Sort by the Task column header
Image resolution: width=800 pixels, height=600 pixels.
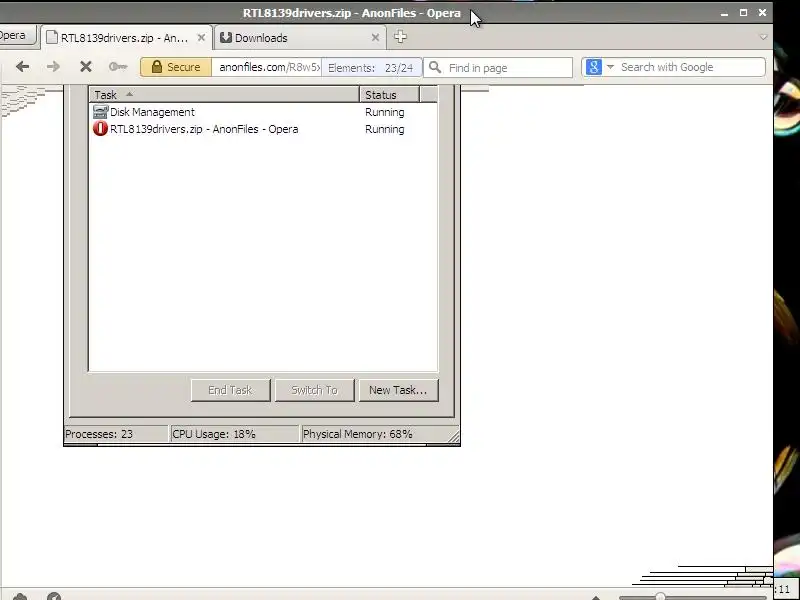(x=224, y=95)
